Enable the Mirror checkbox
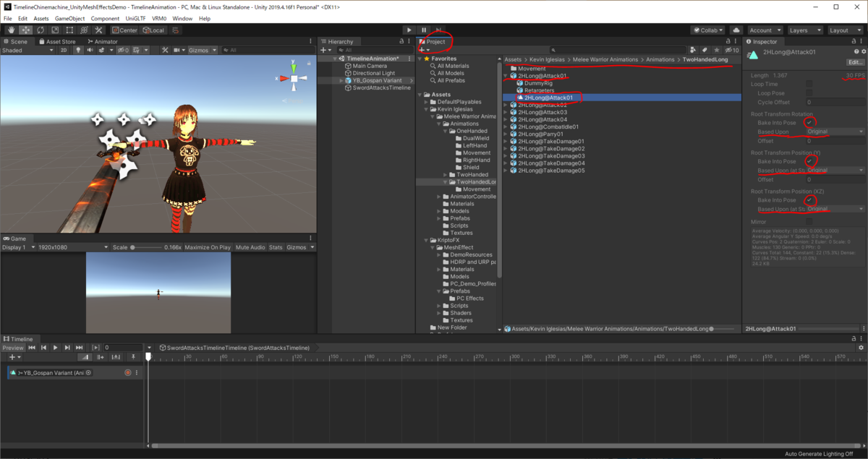Viewport: 868px width, 459px height. [809, 222]
